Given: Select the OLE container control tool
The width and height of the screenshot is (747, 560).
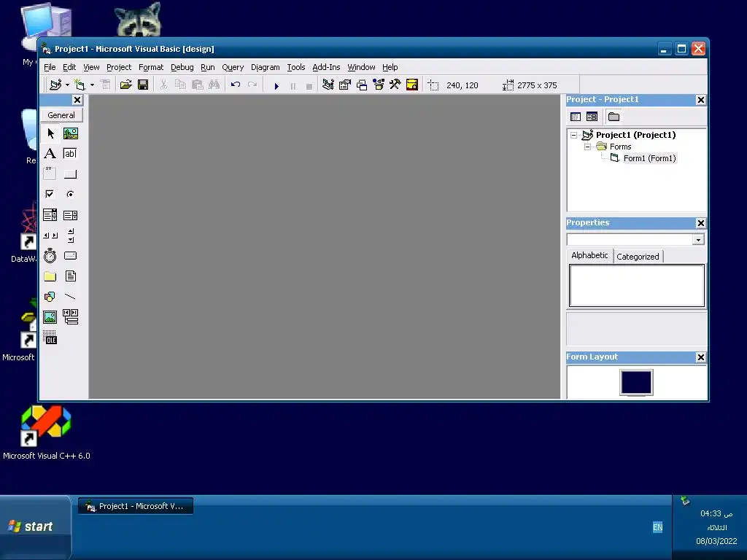Looking at the screenshot, I should point(50,338).
